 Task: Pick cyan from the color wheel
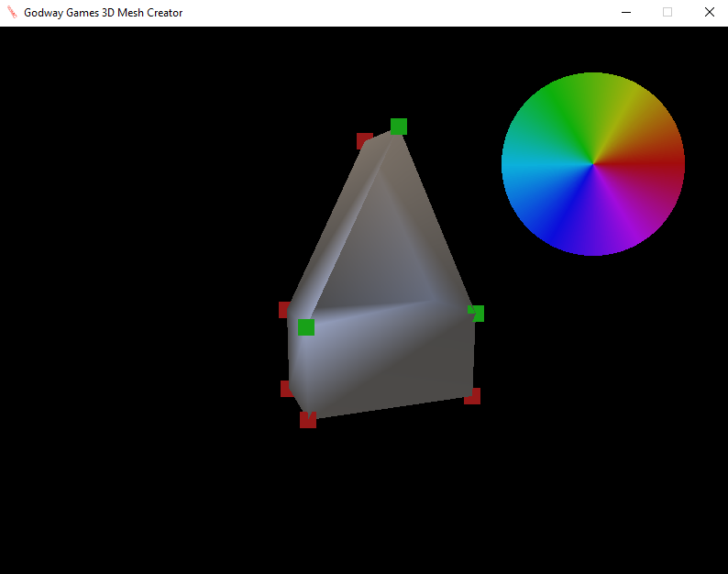pos(534,164)
